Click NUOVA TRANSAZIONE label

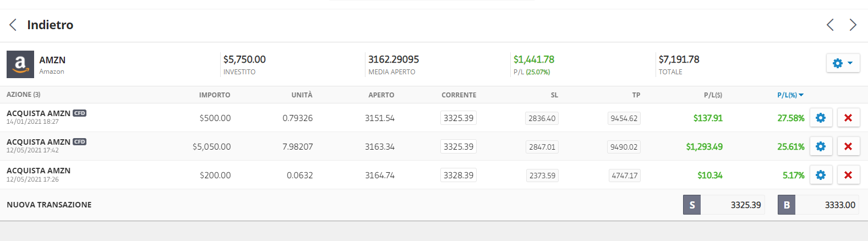coord(49,205)
